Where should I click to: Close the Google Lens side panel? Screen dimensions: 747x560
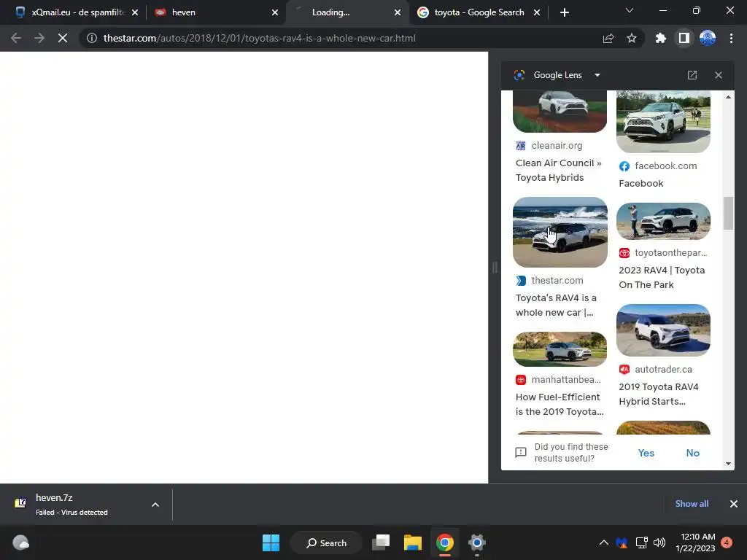[x=719, y=75]
